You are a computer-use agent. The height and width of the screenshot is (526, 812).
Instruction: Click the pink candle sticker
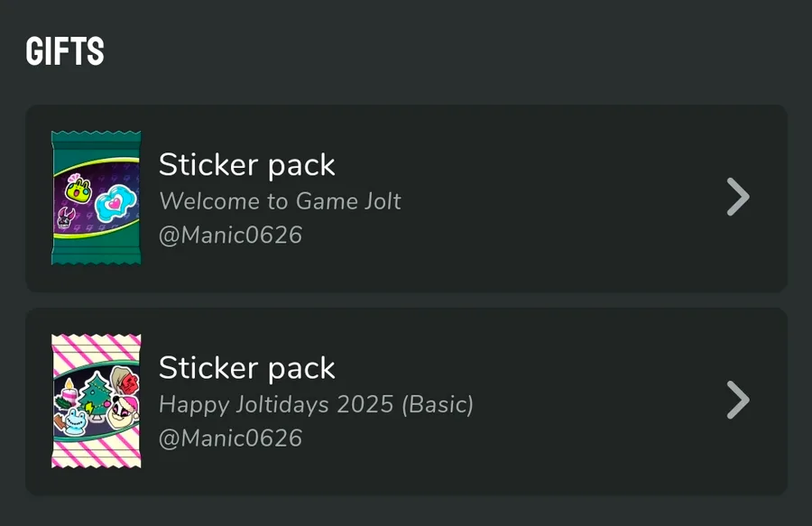[67, 392]
